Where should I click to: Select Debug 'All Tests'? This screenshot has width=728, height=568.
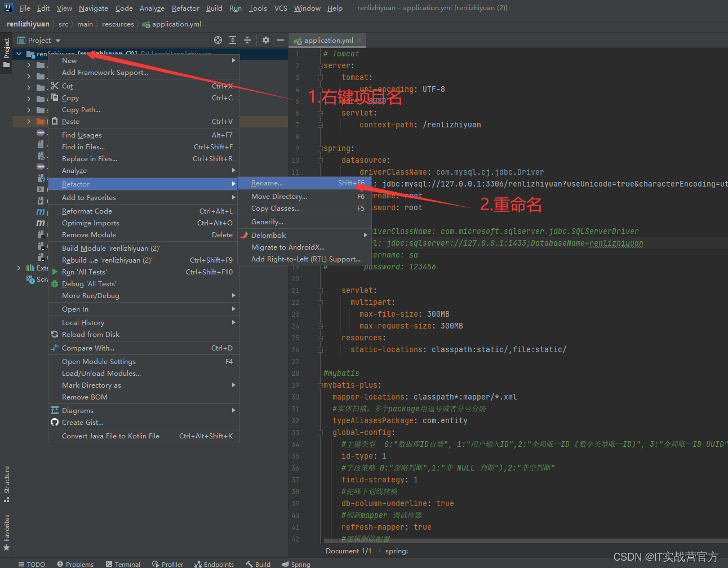click(144, 284)
